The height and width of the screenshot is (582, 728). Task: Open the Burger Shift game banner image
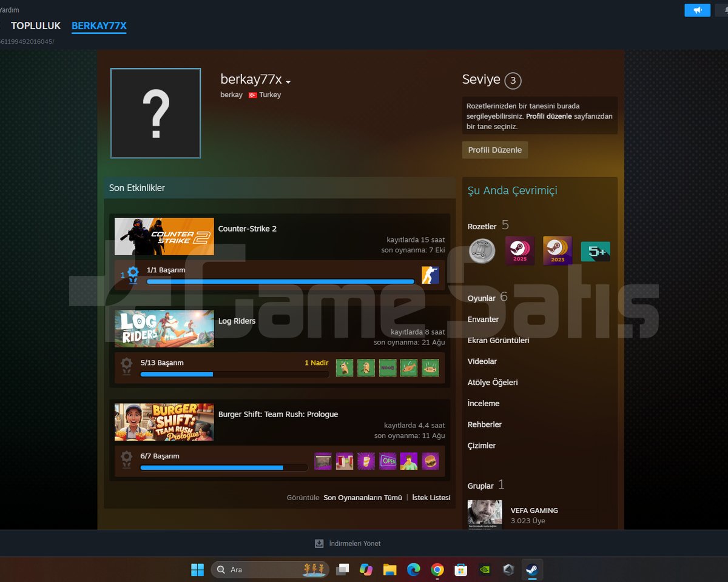pos(164,422)
